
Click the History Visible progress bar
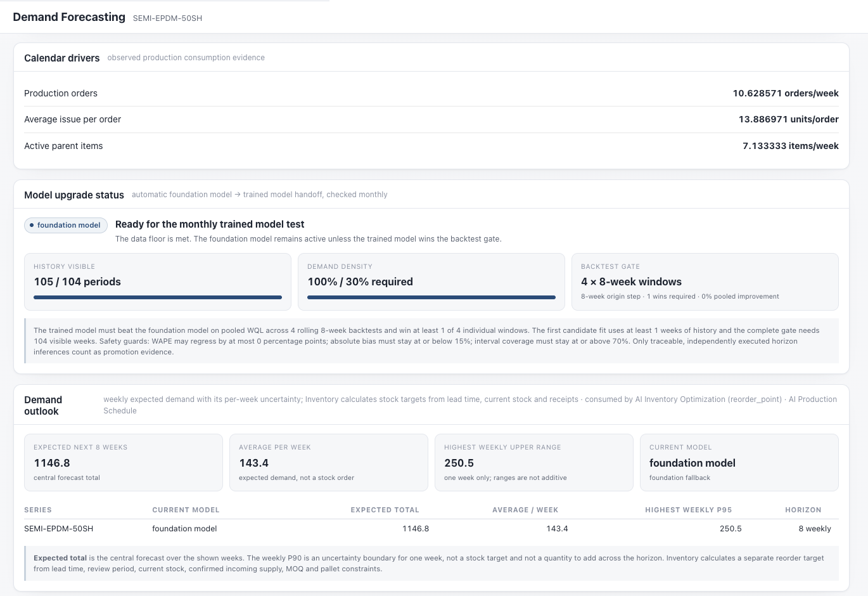(x=158, y=297)
